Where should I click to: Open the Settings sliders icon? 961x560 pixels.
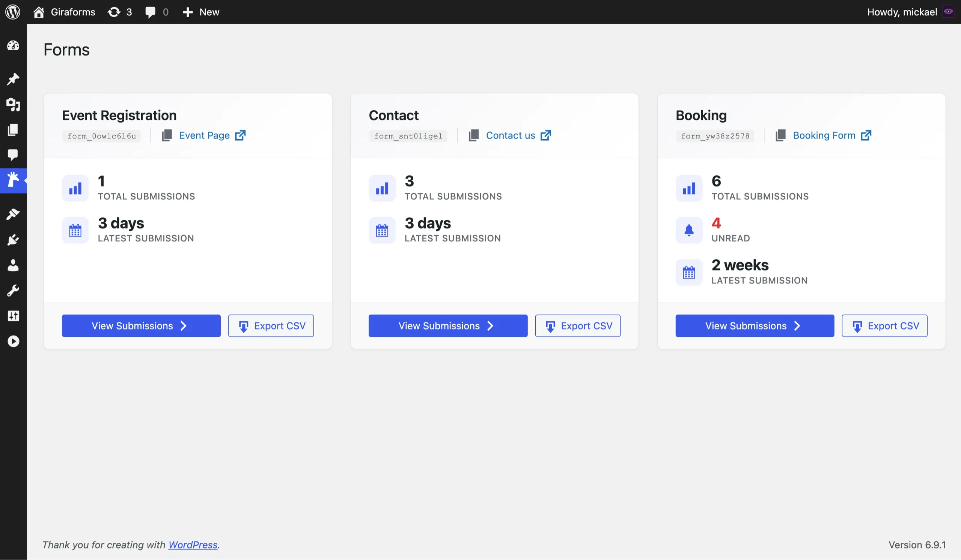[13, 316]
